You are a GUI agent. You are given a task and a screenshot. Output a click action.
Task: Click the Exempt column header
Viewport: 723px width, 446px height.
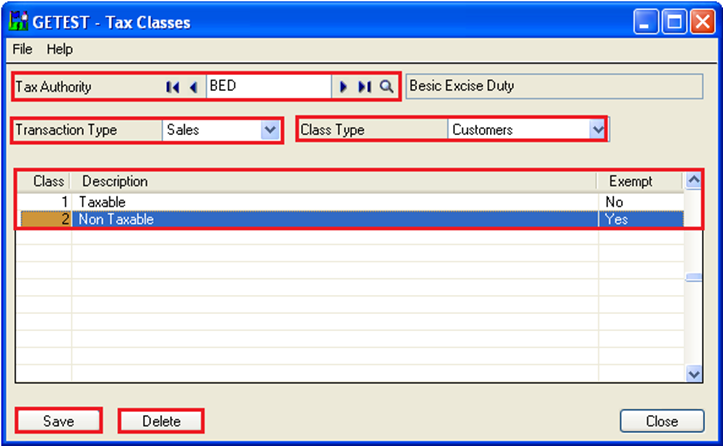coord(640,181)
